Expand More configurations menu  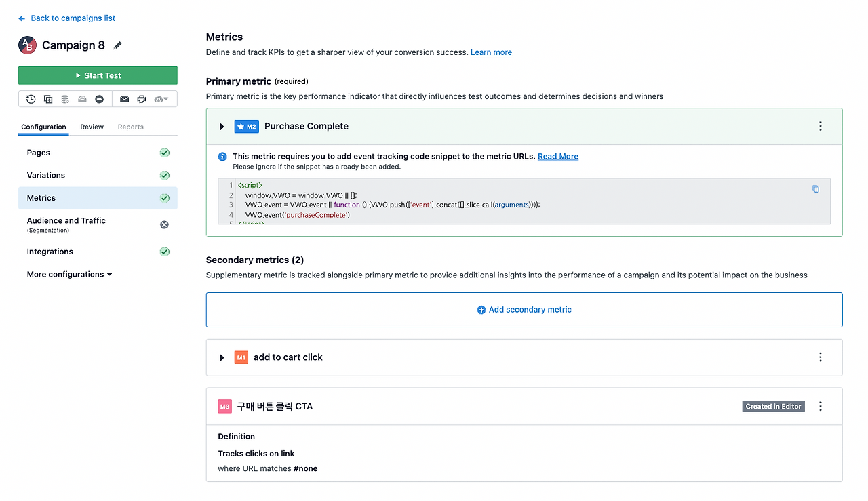[69, 275]
